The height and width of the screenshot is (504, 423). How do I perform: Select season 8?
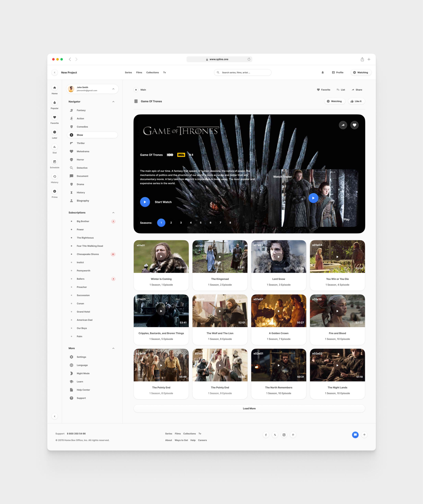tap(230, 223)
